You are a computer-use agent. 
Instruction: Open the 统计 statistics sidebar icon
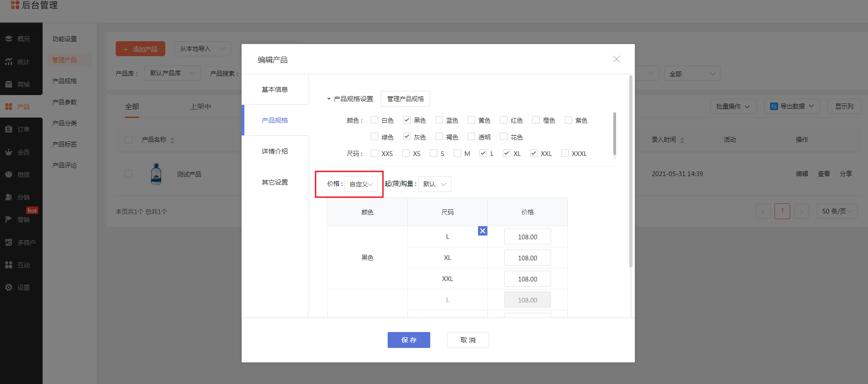pos(9,61)
